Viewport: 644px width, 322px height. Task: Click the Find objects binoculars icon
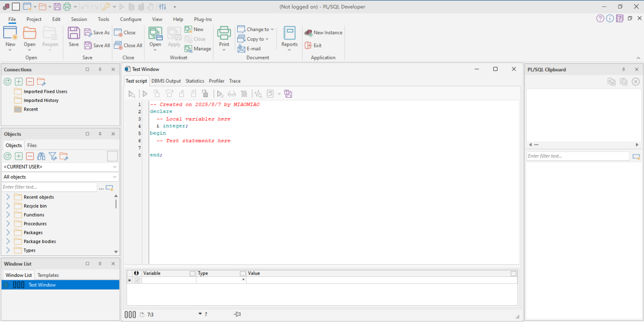pyautogui.click(x=41, y=156)
